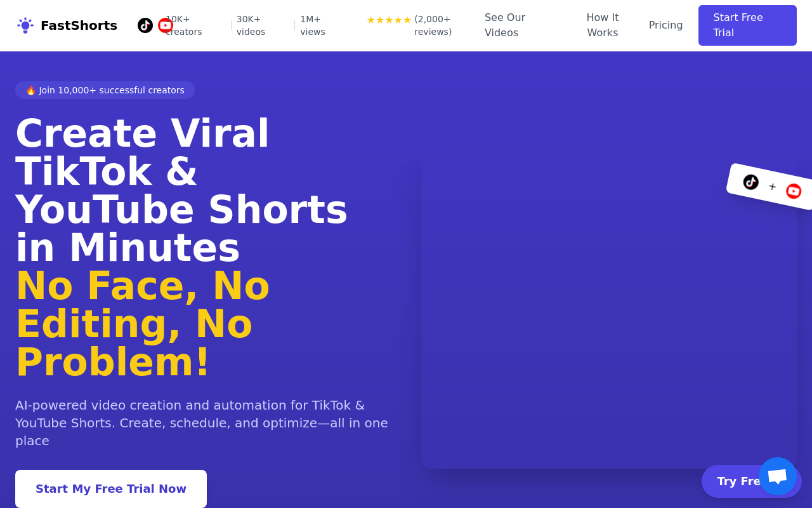The width and height of the screenshot is (812, 508).
Task: Click the FastShorts brand name
Action: click(x=79, y=25)
